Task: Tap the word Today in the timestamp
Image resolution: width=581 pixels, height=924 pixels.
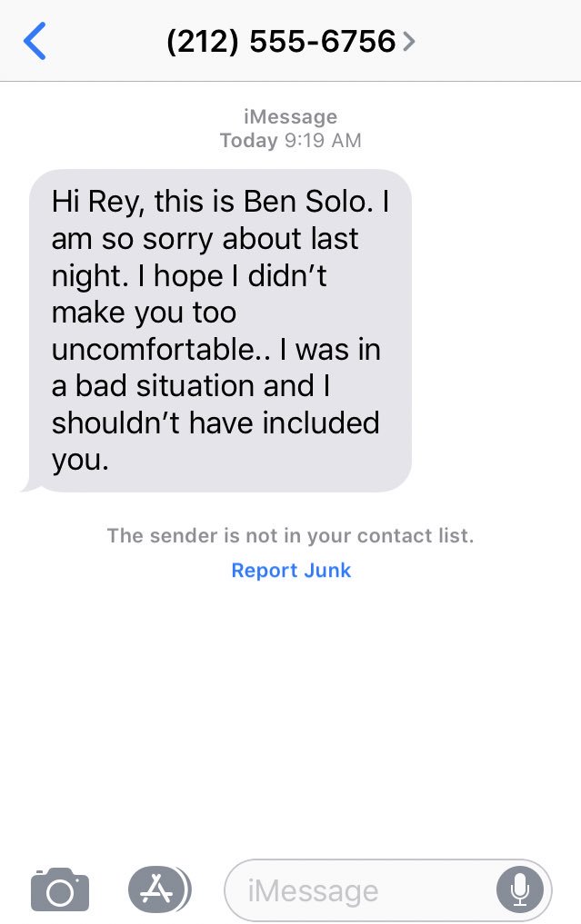Action: pyautogui.click(x=248, y=140)
